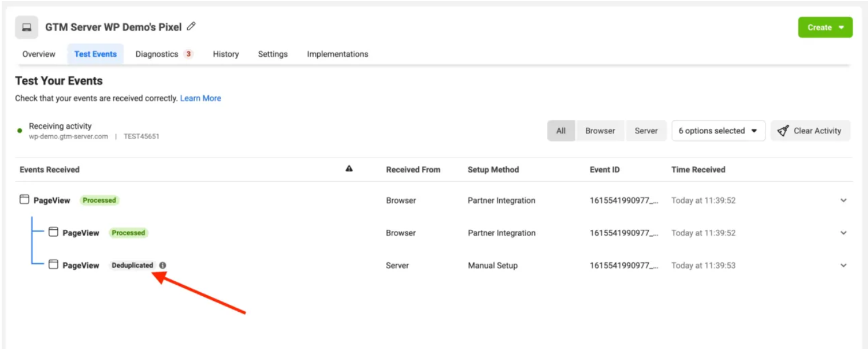Open the Overview tab
868x349 pixels.
pyautogui.click(x=39, y=54)
